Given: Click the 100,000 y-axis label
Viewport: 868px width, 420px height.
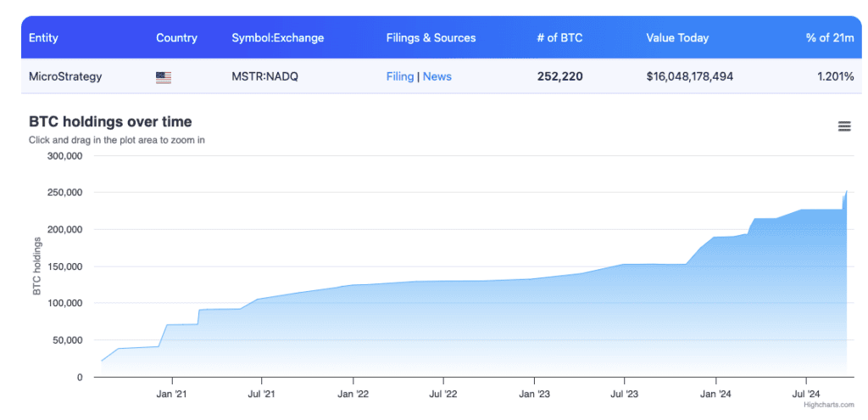Looking at the screenshot, I should [64, 303].
